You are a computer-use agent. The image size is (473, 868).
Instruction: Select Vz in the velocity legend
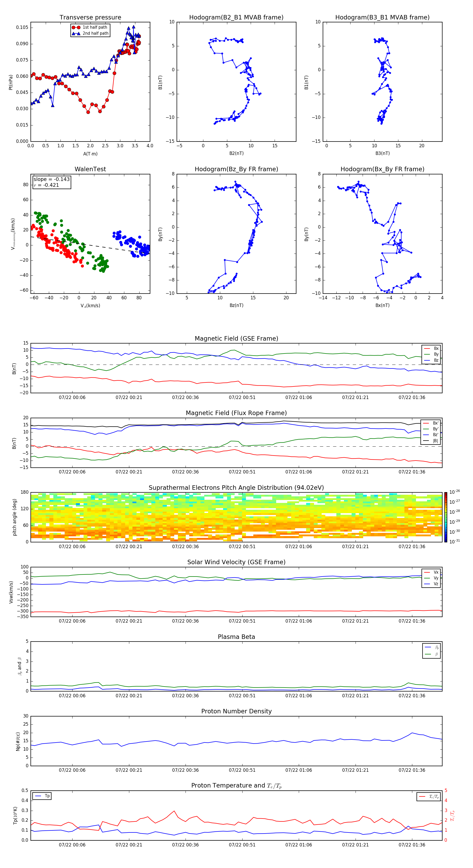[431, 584]
